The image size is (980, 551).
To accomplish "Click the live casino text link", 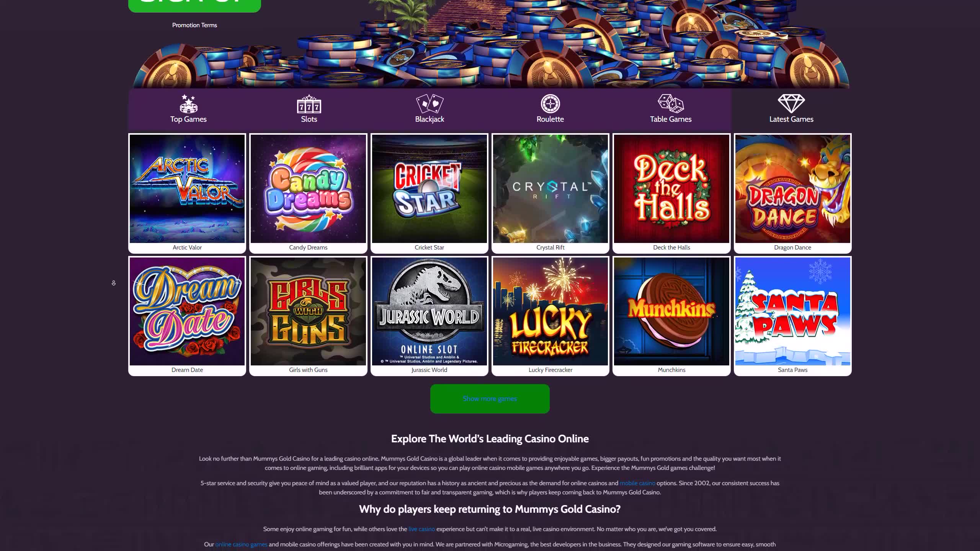I will coord(421,529).
